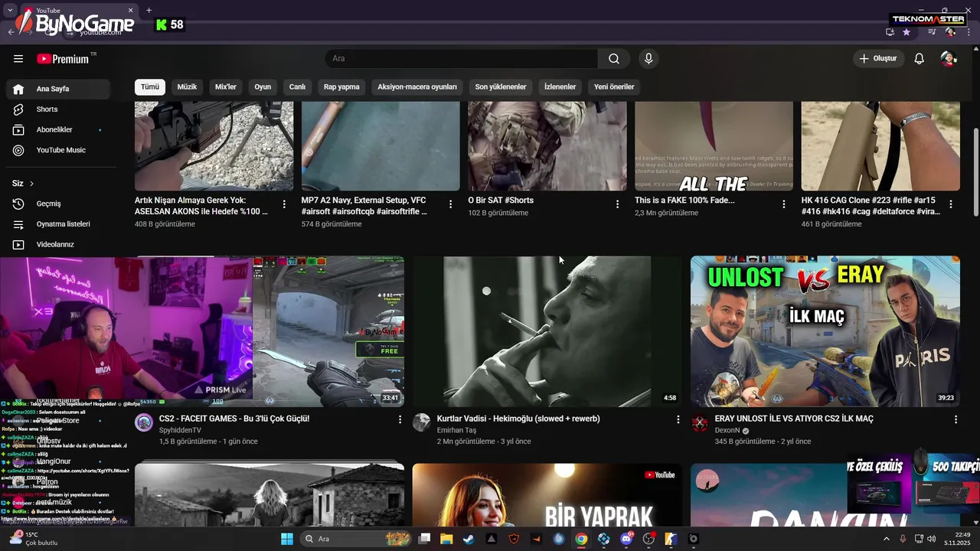Click the page vertical scrollbar
Screen dimensions: 980x551
point(975,172)
